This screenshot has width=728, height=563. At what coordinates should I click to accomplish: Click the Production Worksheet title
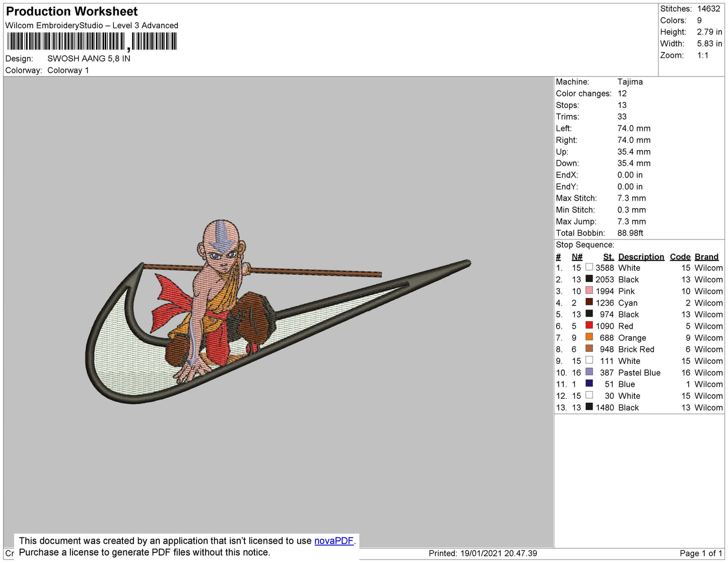tap(72, 12)
